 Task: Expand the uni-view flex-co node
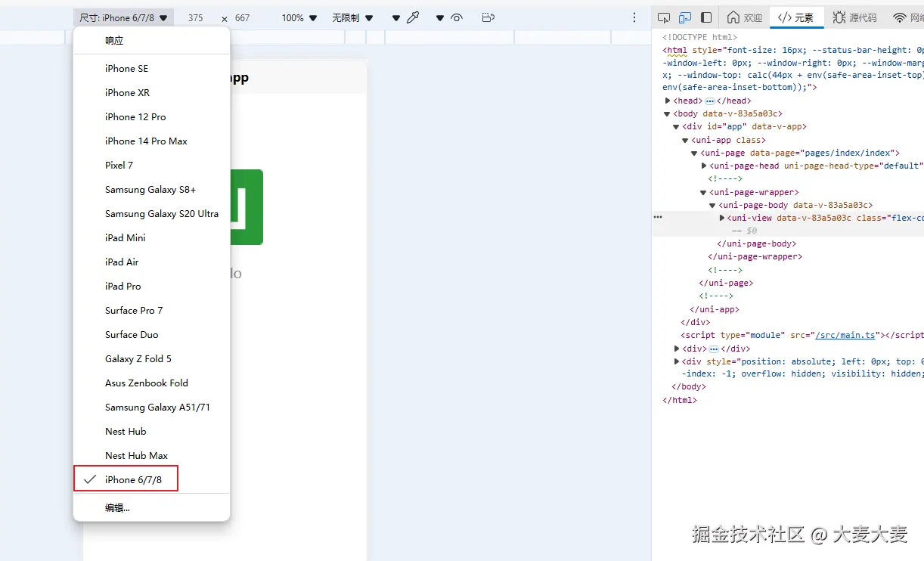tap(721, 218)
